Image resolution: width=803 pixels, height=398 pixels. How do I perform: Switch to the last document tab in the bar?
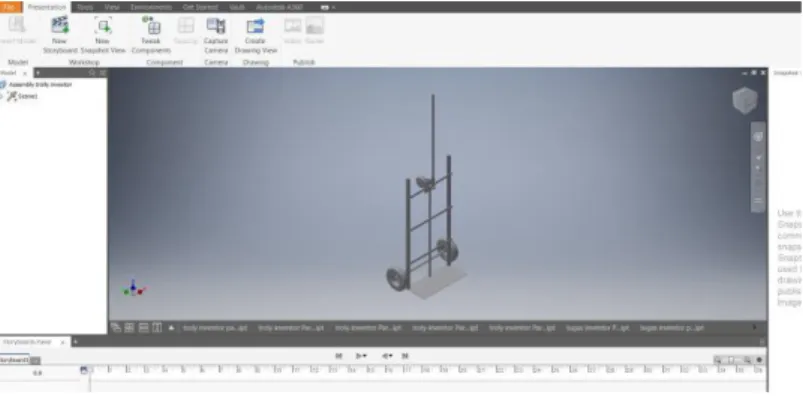[x=672, y=328]
